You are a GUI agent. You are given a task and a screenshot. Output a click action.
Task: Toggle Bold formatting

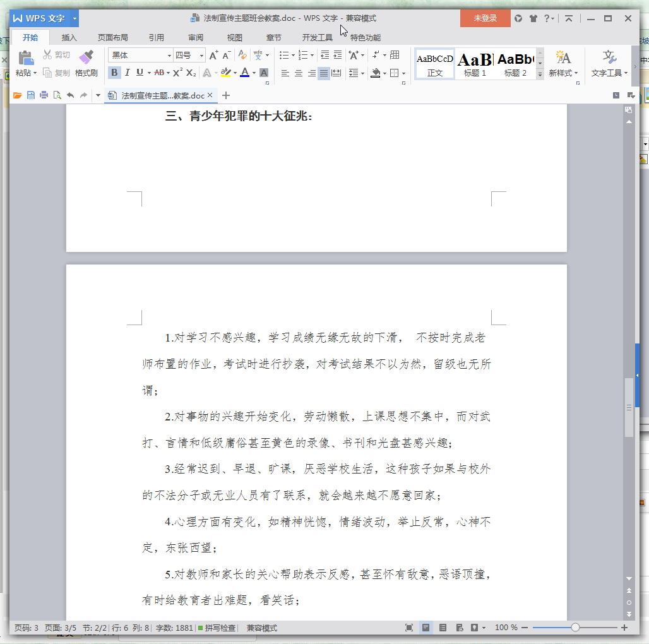[114, 73]
